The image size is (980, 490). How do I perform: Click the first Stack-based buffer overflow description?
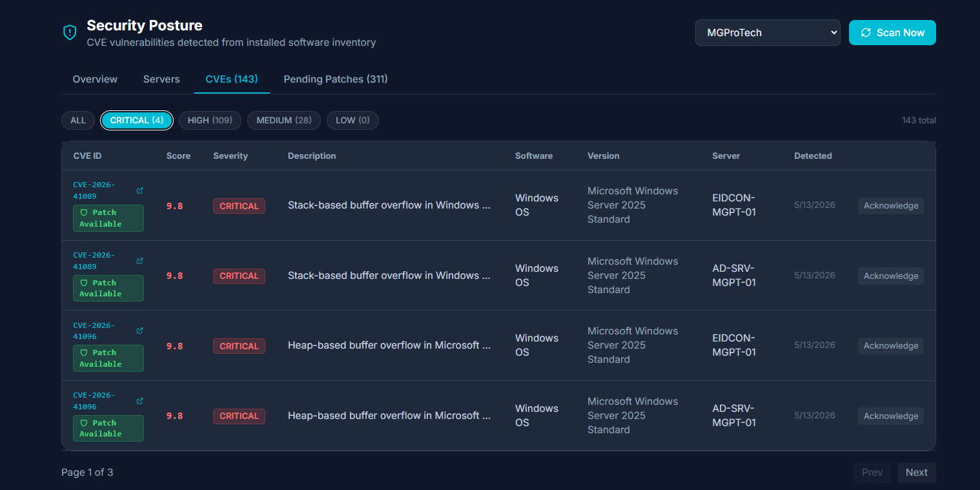(389, 205)
